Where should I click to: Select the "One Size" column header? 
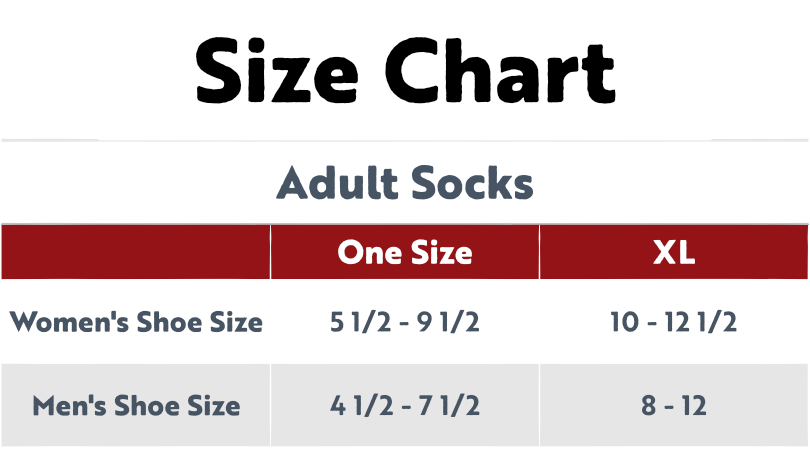[x=404, y=252]
